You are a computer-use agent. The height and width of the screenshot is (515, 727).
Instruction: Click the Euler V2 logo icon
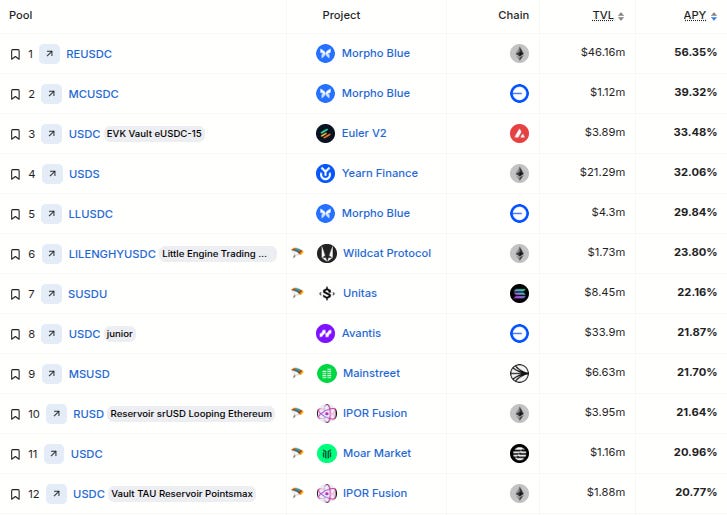[325, 134]
